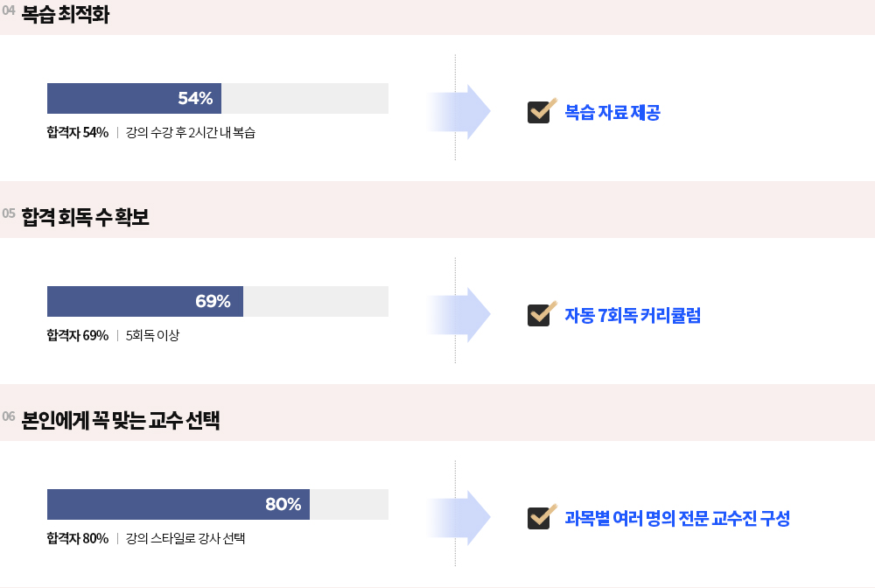Toggle the checkbox next to 복습 자료 제공
Image resolution: width=875 pixels, height=588 pixels.
539,112
